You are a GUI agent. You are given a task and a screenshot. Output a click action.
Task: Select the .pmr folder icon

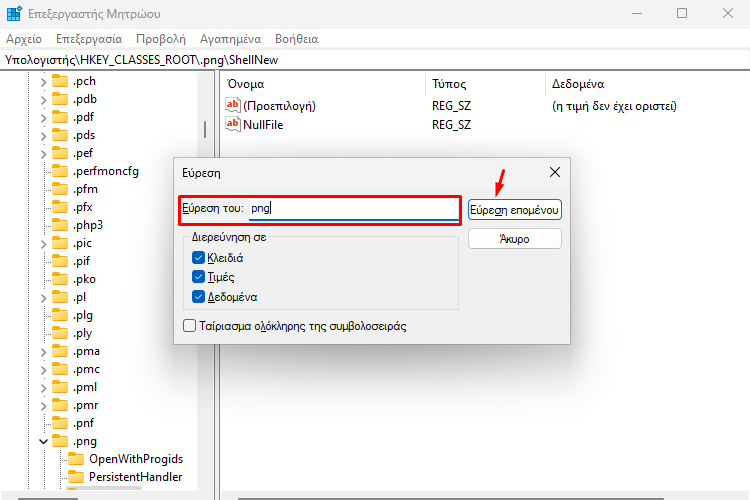coord(60,405)
